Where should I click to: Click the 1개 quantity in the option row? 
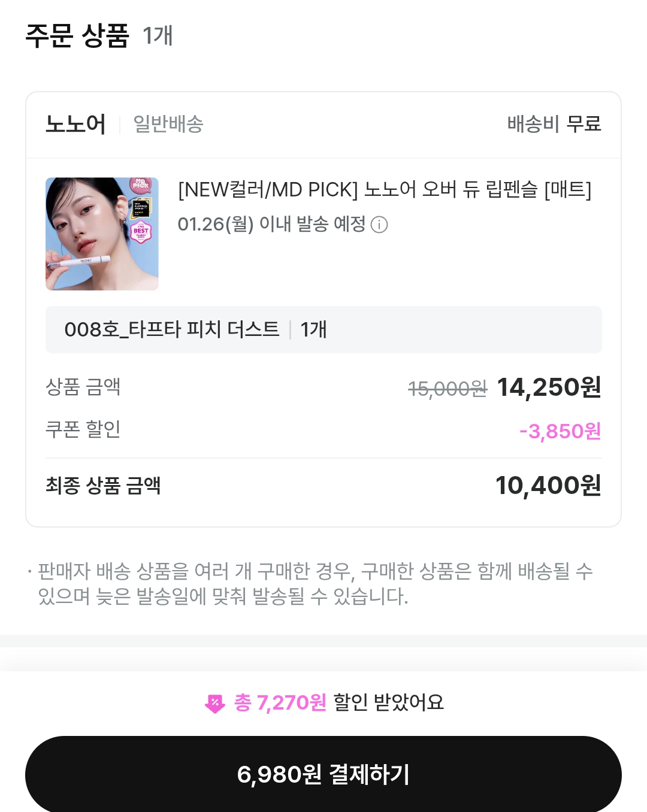click(x=313, y=329)
